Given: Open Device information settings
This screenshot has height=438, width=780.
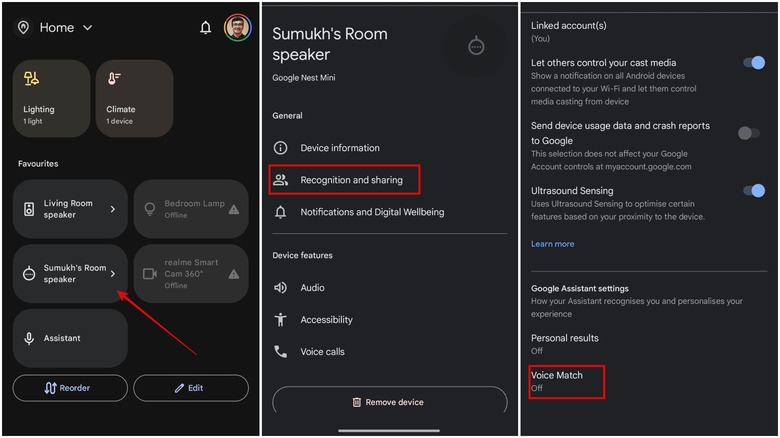Looking at the screenshot, I should point(340,148).
